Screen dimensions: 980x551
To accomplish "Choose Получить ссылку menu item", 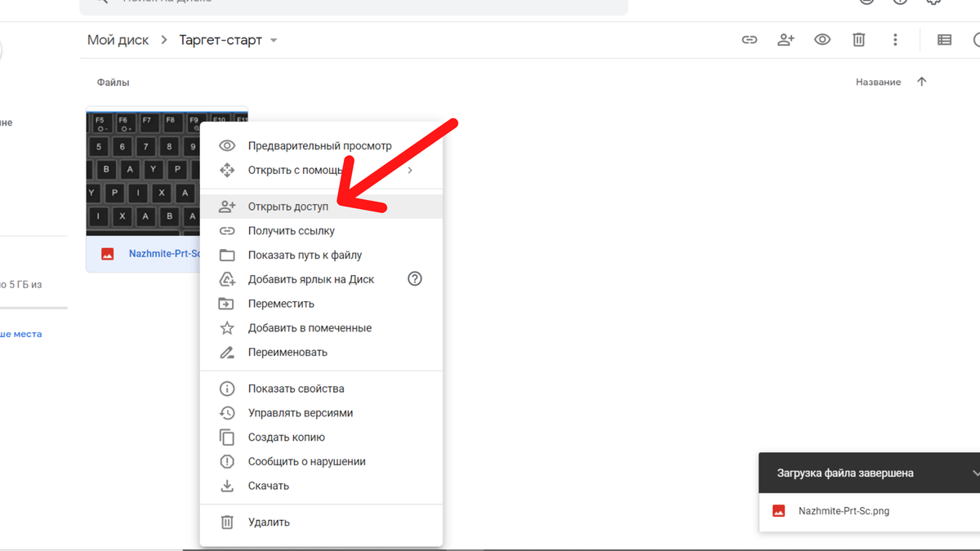I will 291,231.
